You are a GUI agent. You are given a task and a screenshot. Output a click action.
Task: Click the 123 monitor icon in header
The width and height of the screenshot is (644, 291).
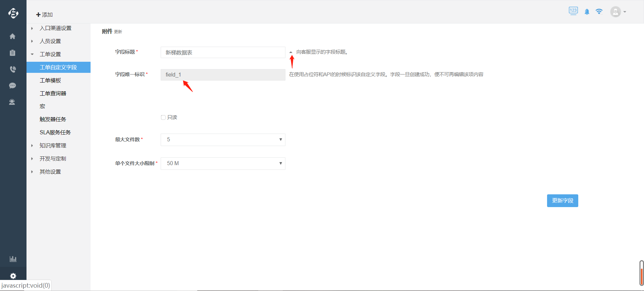pos(573,11)
